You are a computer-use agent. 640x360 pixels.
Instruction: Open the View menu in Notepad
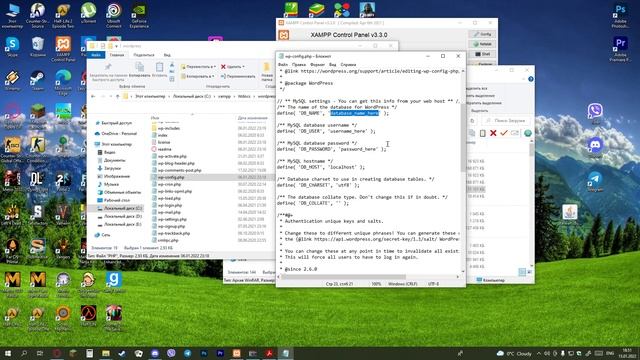333,64
